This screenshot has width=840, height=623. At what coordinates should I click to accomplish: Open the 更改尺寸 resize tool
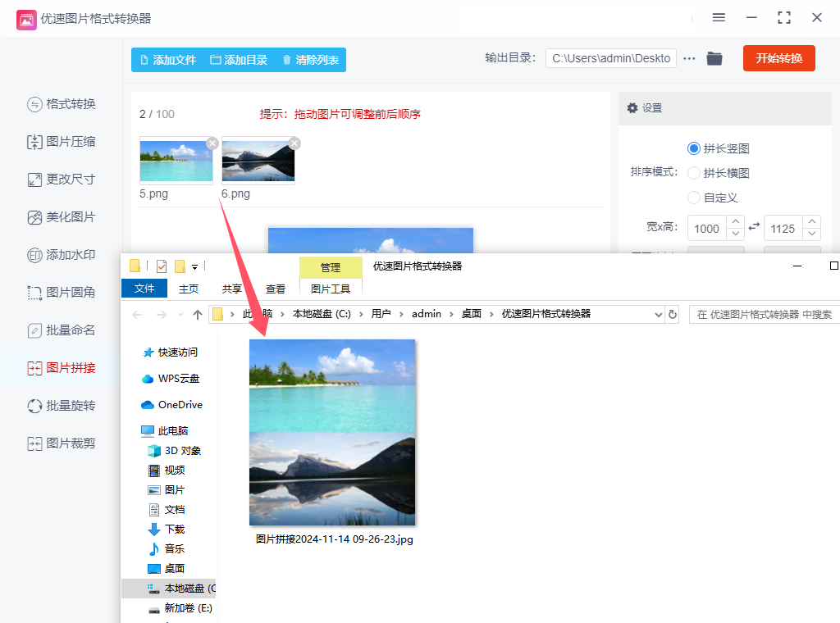(x=61, y=180)
